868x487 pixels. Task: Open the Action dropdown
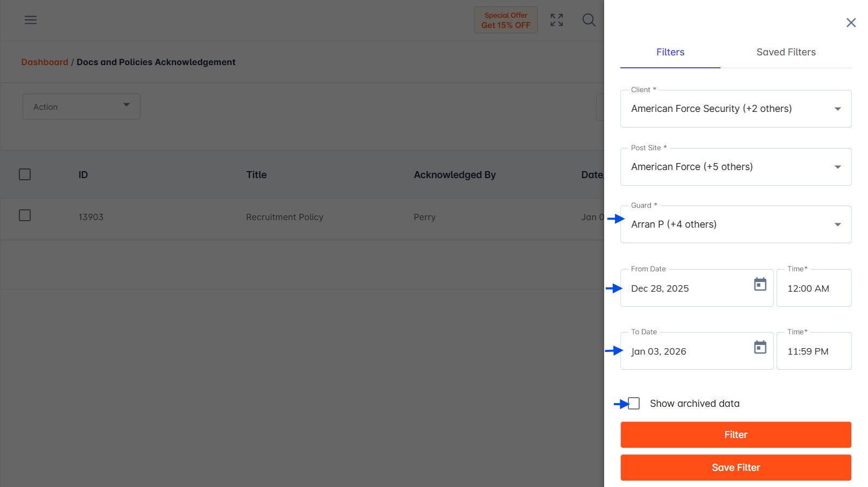point(81,107)
